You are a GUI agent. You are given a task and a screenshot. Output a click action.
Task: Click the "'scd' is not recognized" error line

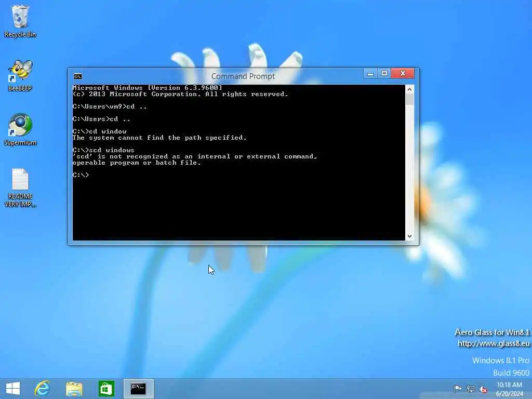click(195, 156)
